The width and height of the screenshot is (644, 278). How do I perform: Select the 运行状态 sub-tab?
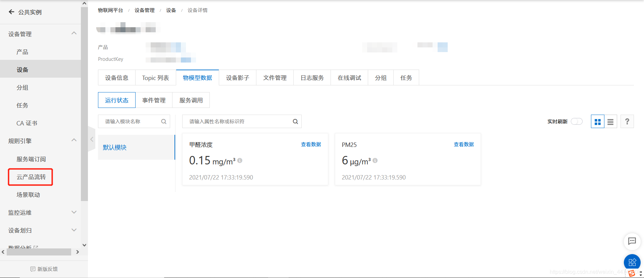(117, 100)
